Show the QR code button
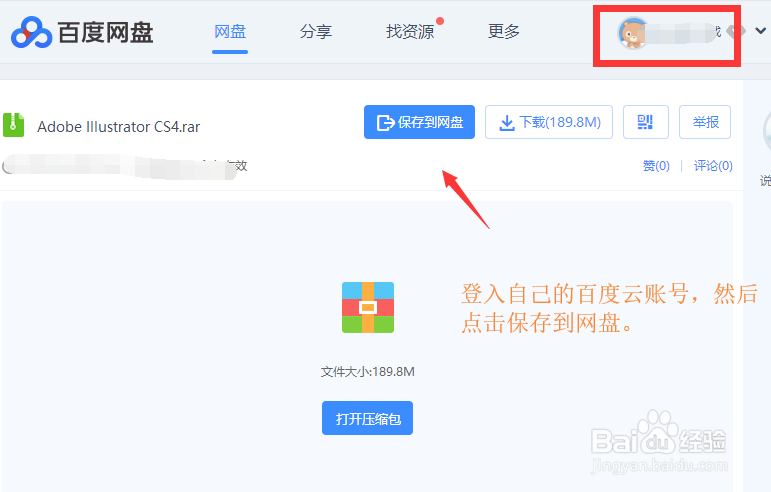The image size is (771, 492). (646, 122)
